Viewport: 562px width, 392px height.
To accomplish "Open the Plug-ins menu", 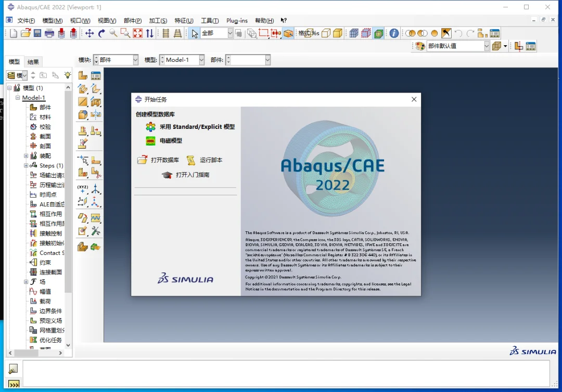I will point(237,20).
